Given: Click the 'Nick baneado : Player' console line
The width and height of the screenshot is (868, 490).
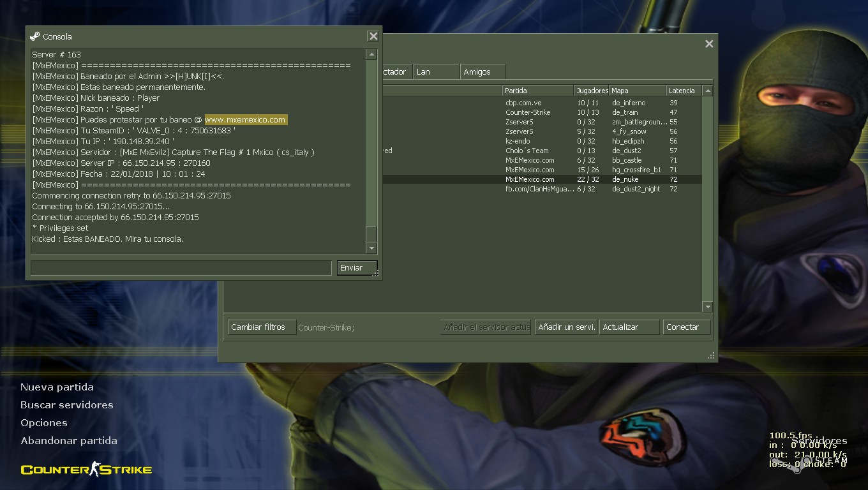Looking at the screenshot, I should click(96, 98).
